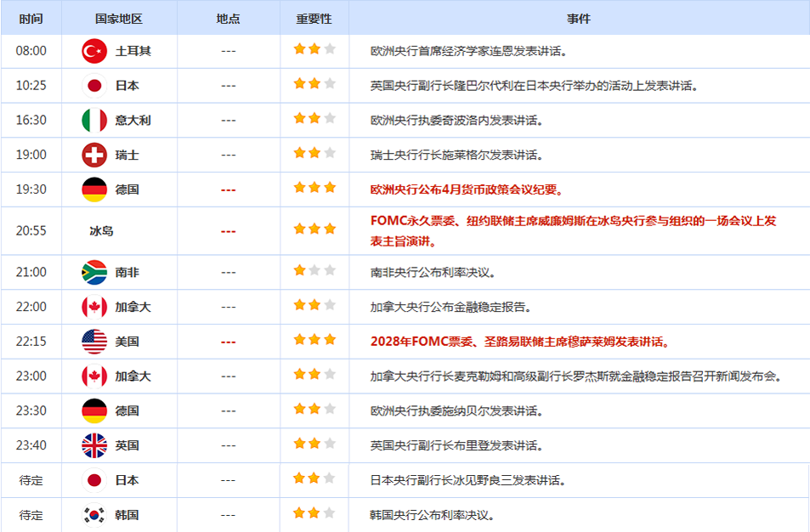
Task: Click three-star rating in the 22:15 row
Action: coord(314,339)
